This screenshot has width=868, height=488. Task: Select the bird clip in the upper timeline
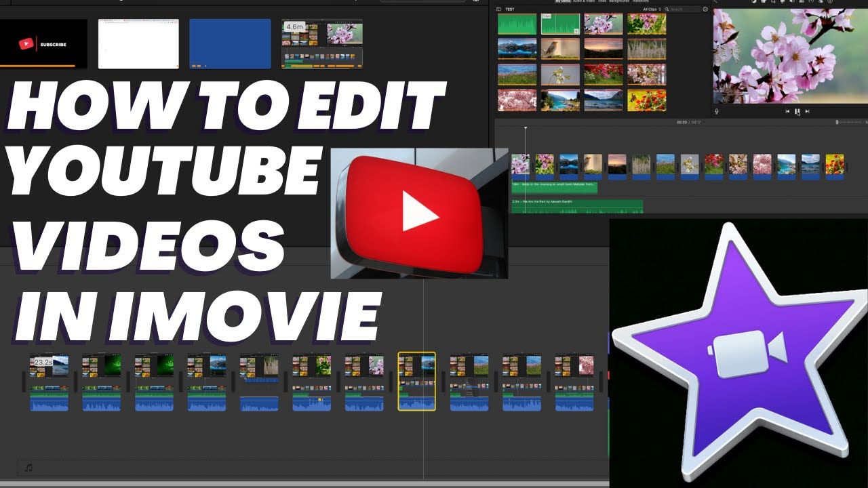[593, 167]
